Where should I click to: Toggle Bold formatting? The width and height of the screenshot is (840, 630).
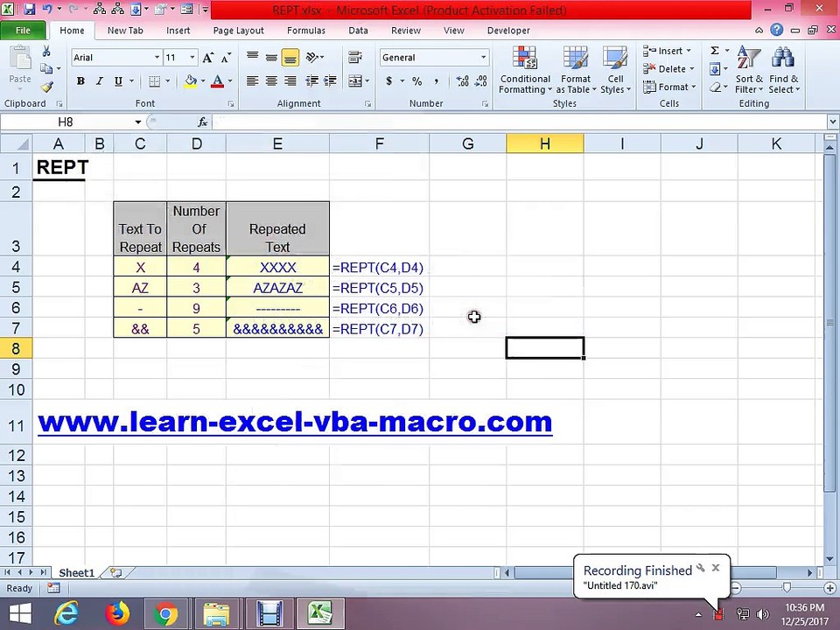[x=80, y=81]
